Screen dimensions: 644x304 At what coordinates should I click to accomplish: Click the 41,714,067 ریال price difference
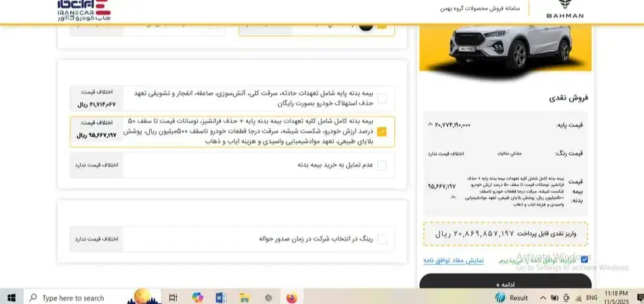click(97, 104)
